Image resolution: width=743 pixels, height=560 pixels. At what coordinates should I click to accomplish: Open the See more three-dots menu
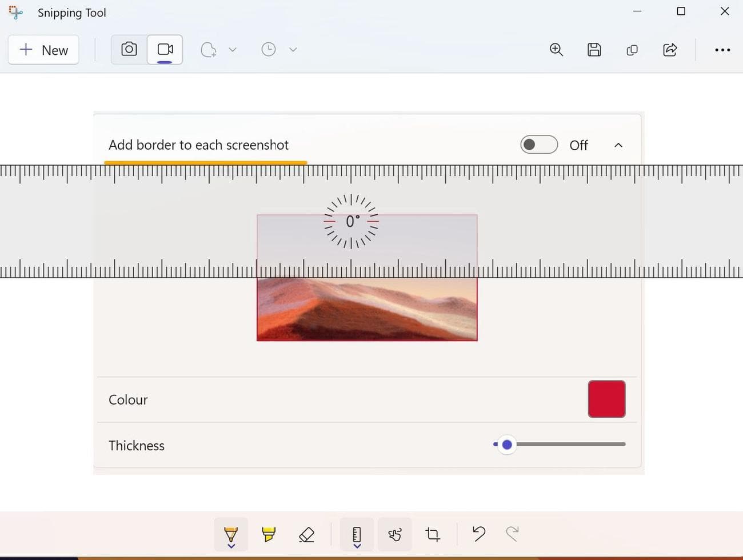point(722,50)
